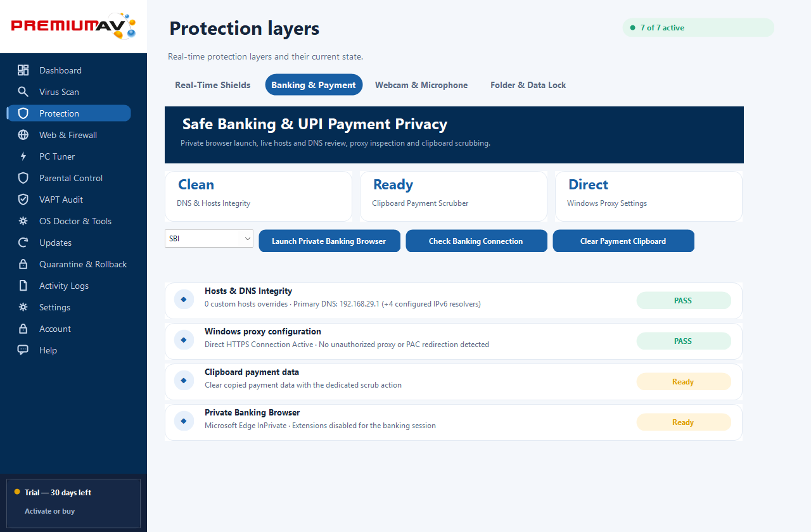811x532 pixels.
Task: Click Activate or buy link
Action: coord(50,511)
